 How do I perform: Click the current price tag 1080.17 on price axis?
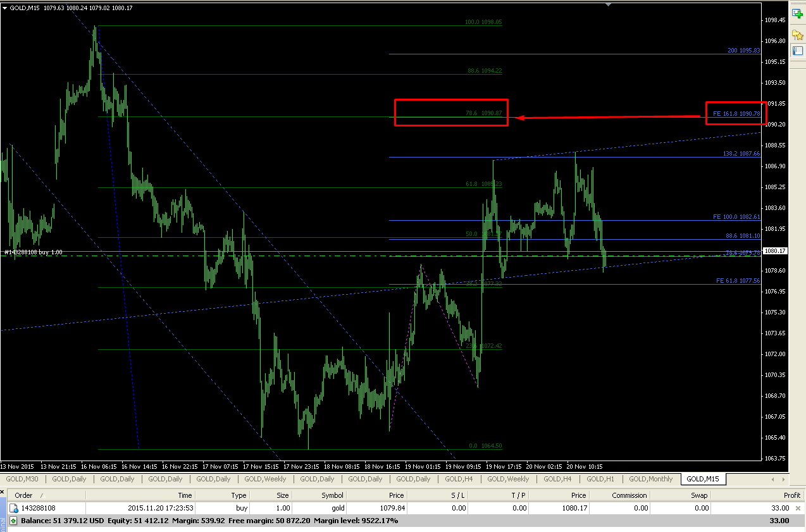click(x=775, y=251)
